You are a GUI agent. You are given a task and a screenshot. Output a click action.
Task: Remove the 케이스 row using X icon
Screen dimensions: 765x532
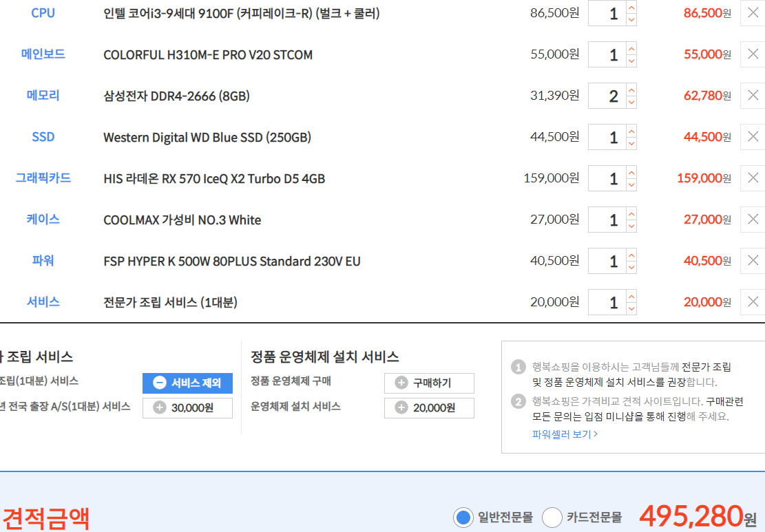click(753, 220)
